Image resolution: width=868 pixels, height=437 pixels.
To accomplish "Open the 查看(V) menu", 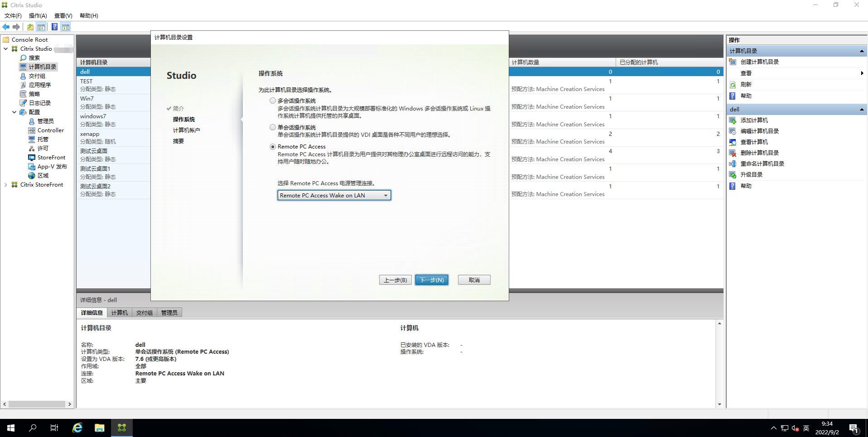I will (x=63, y=15).
